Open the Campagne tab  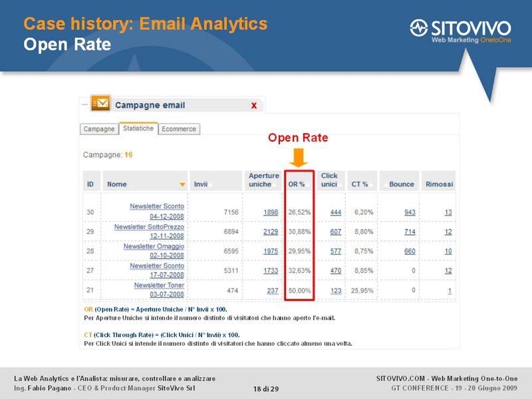pos(99,129)
